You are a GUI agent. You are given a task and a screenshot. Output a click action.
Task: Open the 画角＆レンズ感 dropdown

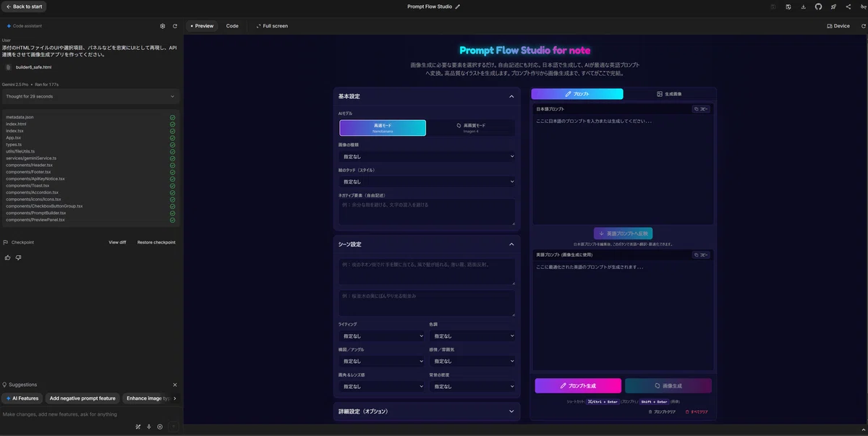381,386
